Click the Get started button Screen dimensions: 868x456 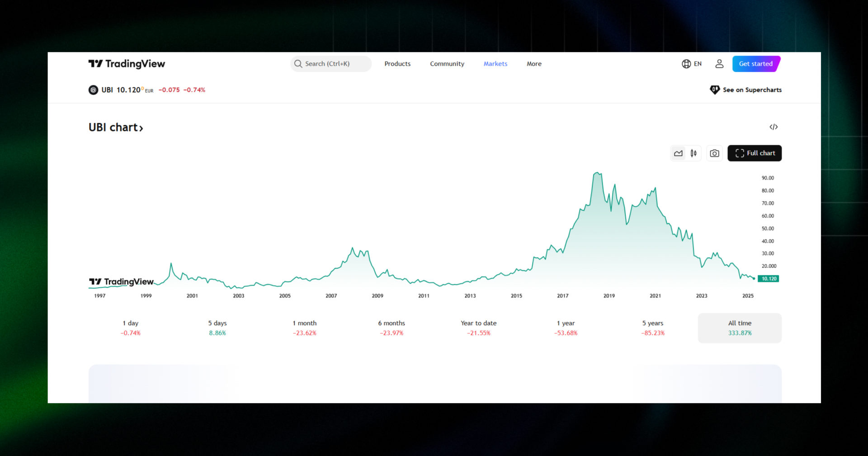pyautogui.click(x=755, y=64)
